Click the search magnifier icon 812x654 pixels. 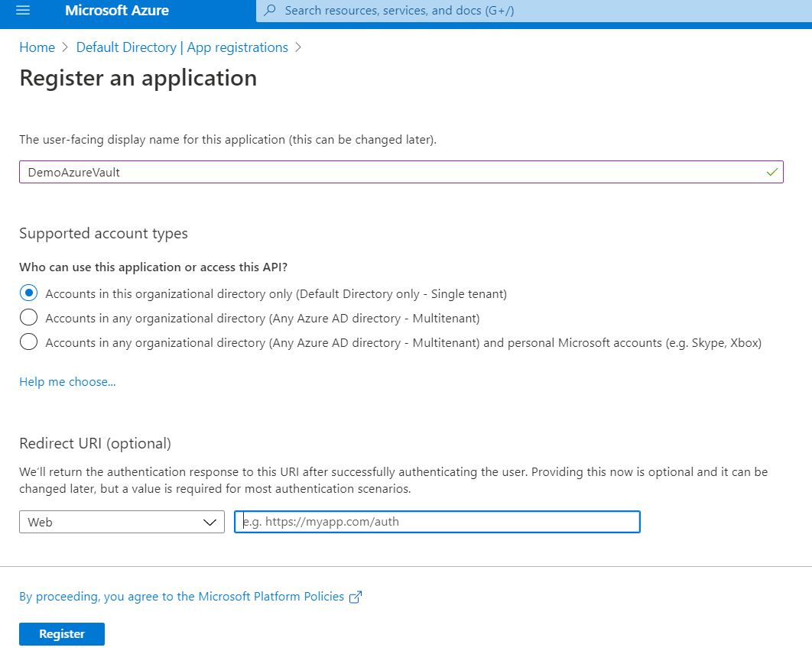[x=270, y=11]
